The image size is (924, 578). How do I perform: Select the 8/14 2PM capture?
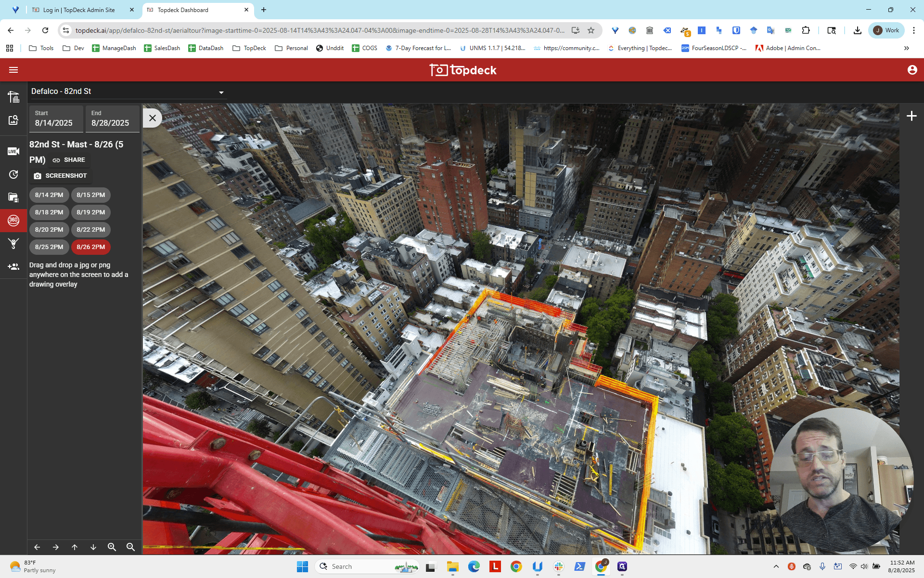tap(49, 195)
